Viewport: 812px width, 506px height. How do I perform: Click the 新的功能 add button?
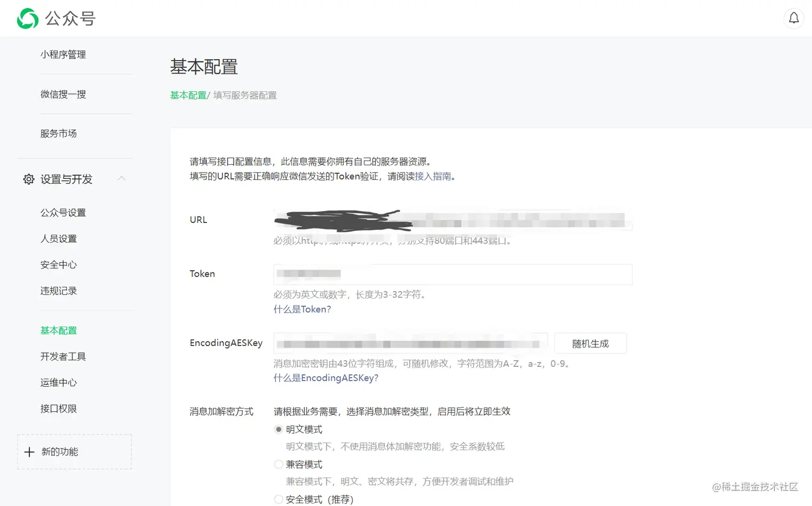(x=75, y=452)
